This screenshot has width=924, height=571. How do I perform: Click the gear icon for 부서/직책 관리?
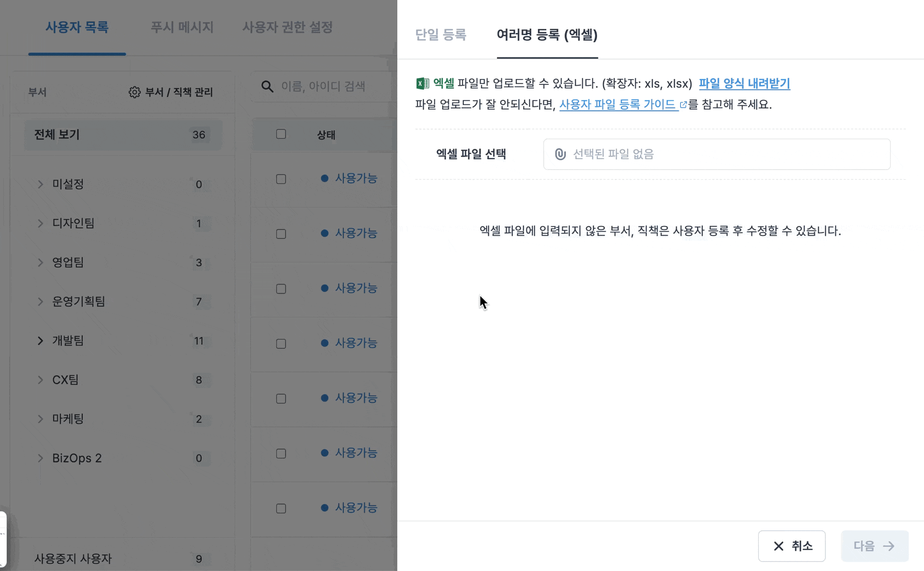[x=134, y=92]
